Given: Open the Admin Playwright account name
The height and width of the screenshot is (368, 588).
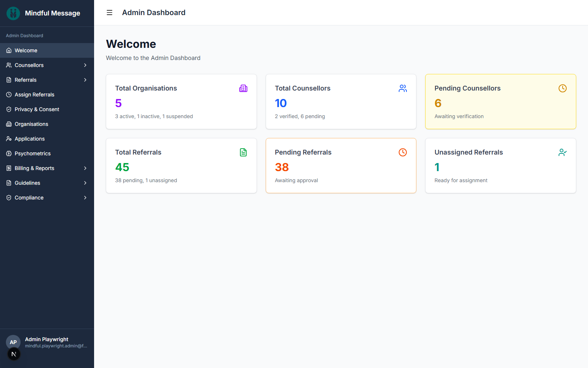Looking at the screenshot, I should click(47, 339).
